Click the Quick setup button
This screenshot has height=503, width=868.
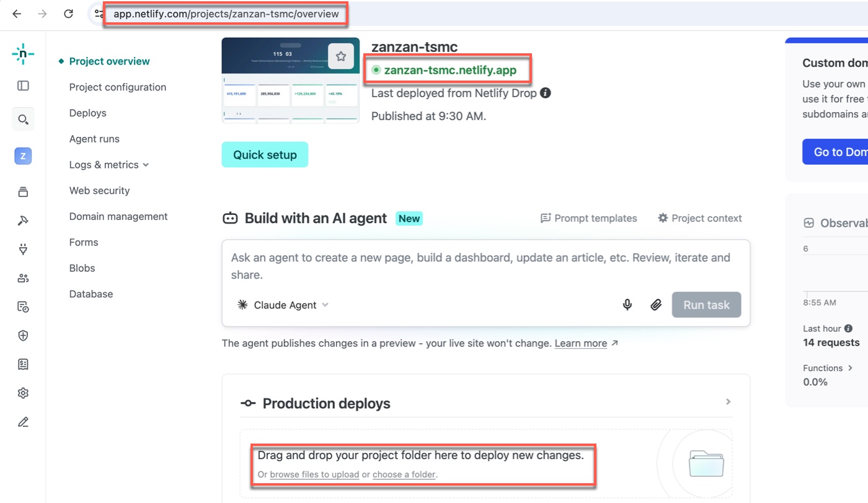tap(265, 155)
